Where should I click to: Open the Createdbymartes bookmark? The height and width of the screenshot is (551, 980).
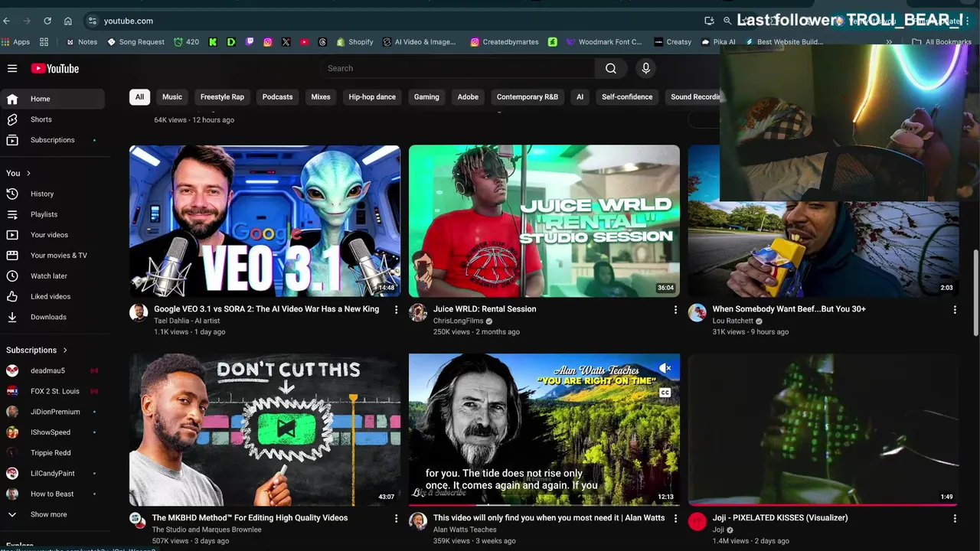point(505,42)
